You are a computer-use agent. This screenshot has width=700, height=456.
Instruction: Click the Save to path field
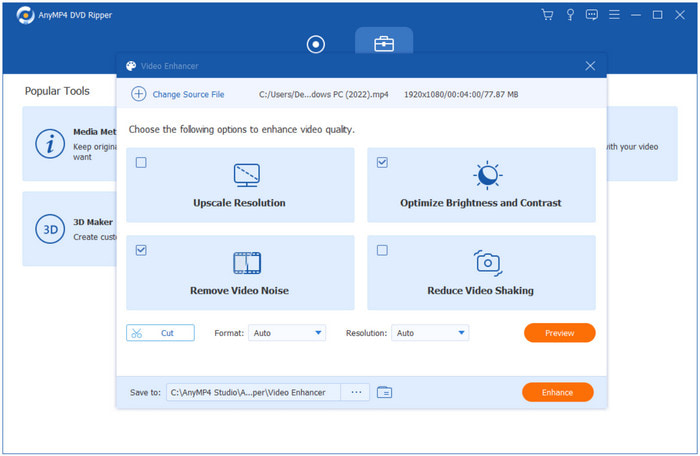[x=253, y=392]
